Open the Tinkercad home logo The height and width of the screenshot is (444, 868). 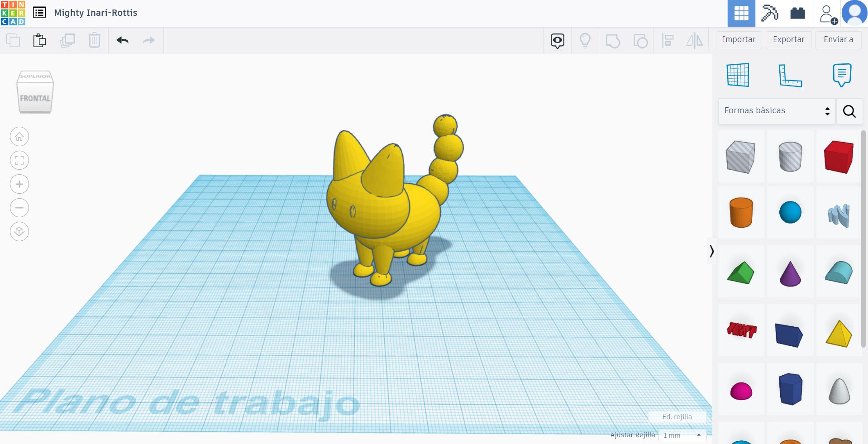tap(13, 13)
